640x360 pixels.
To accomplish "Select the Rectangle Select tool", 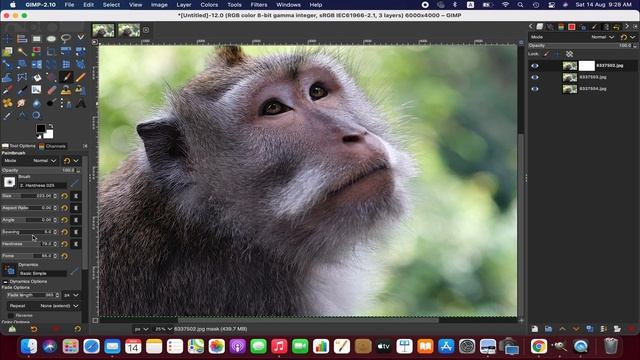I will tap(37, 39).
